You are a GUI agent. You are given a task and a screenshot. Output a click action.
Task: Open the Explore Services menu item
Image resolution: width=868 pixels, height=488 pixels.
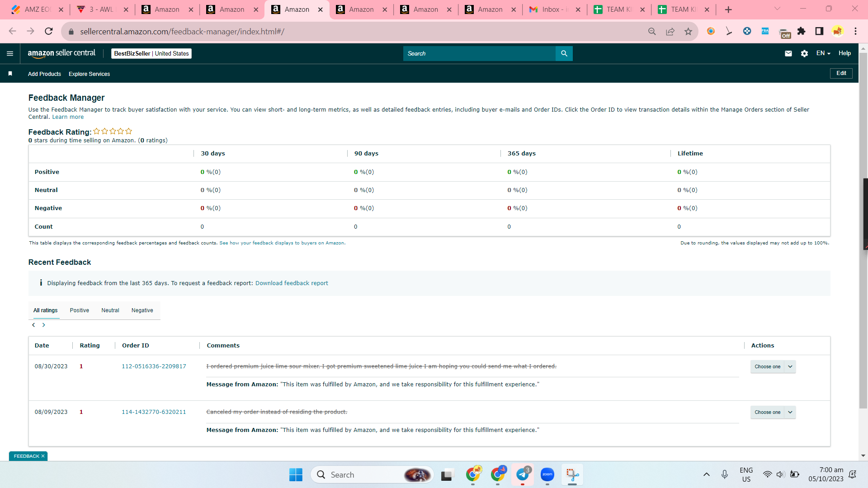point(90,74)
